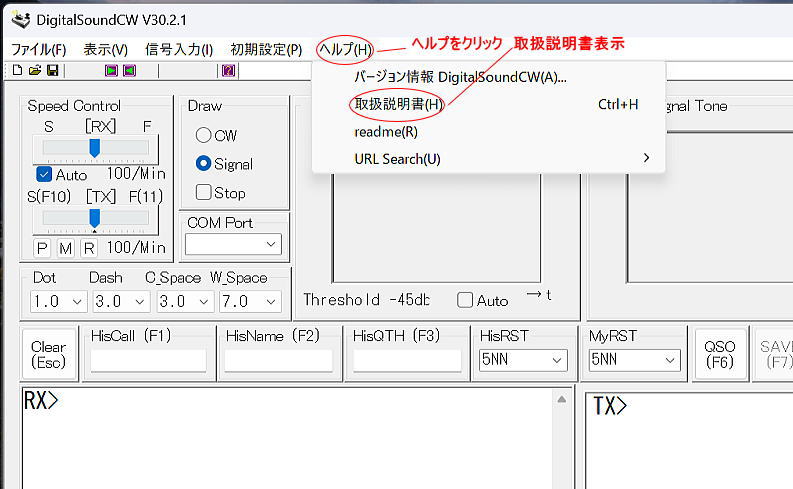Viewport: 793px width, 489px height.
Task: Open the MyRST 5NN dropdown
Action: 635,360
